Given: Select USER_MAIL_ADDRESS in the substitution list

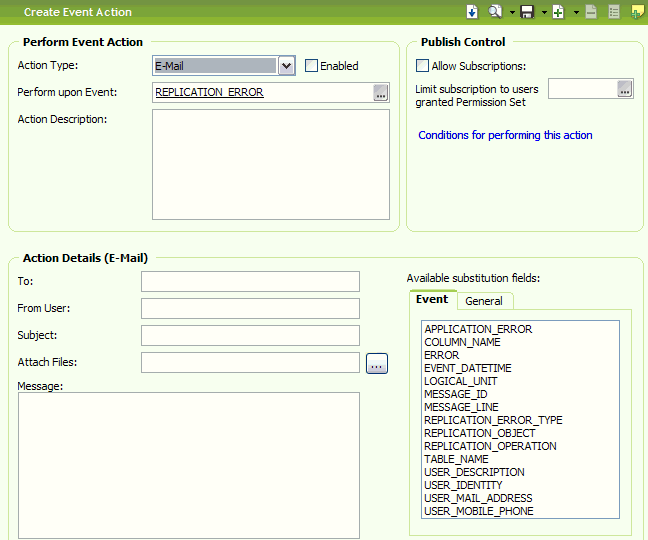Looking at the screenshot, I should [x=478, y=498].
